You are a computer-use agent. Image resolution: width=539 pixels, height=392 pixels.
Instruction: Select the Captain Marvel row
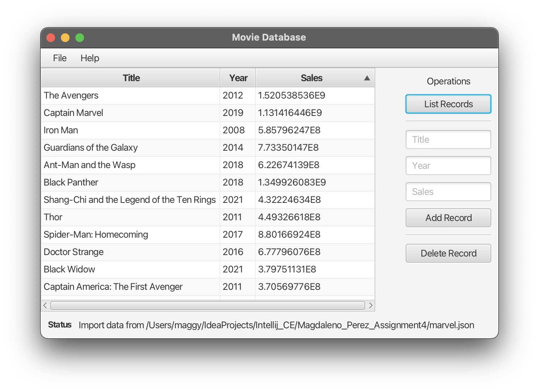pyautogui.click(x=208, y=113)
